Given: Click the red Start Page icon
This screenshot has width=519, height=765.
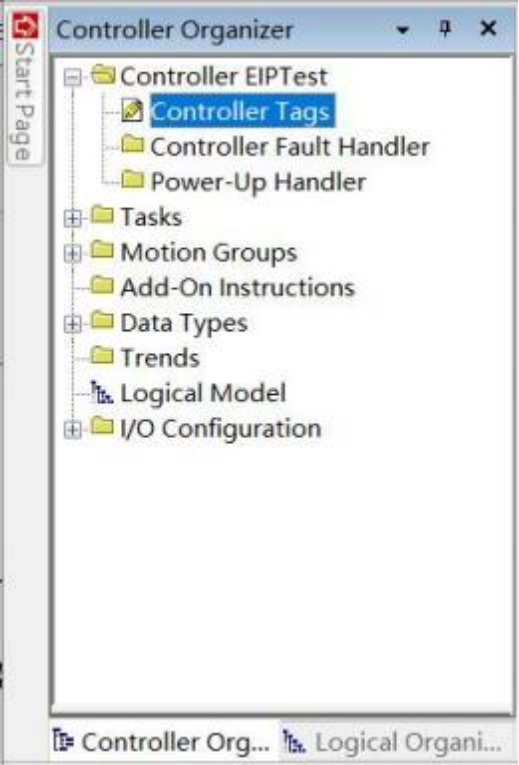Looking at the screenshot, I should click(25, 26).
